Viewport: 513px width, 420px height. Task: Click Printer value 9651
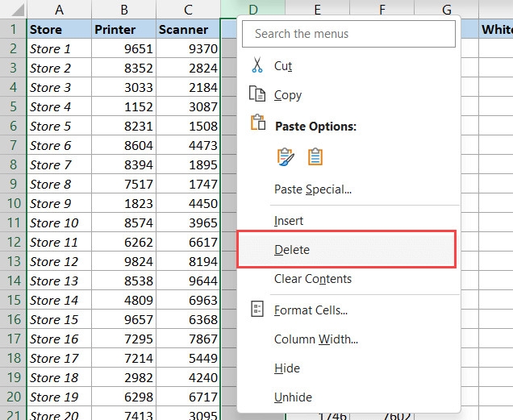pos(124,48)
